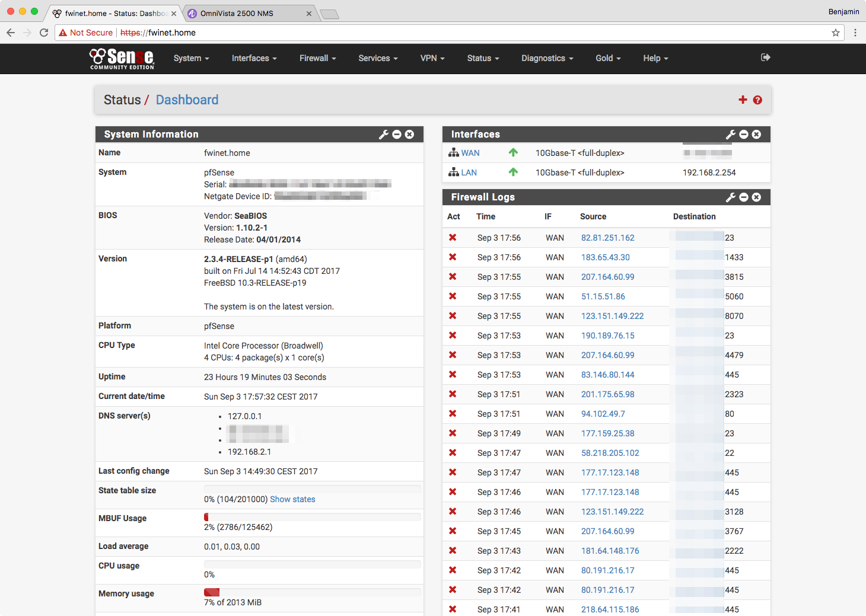Screen dimensions: 866x616
Task: Expand the Diagnostics dropdown menu
Action: (547, 58)
